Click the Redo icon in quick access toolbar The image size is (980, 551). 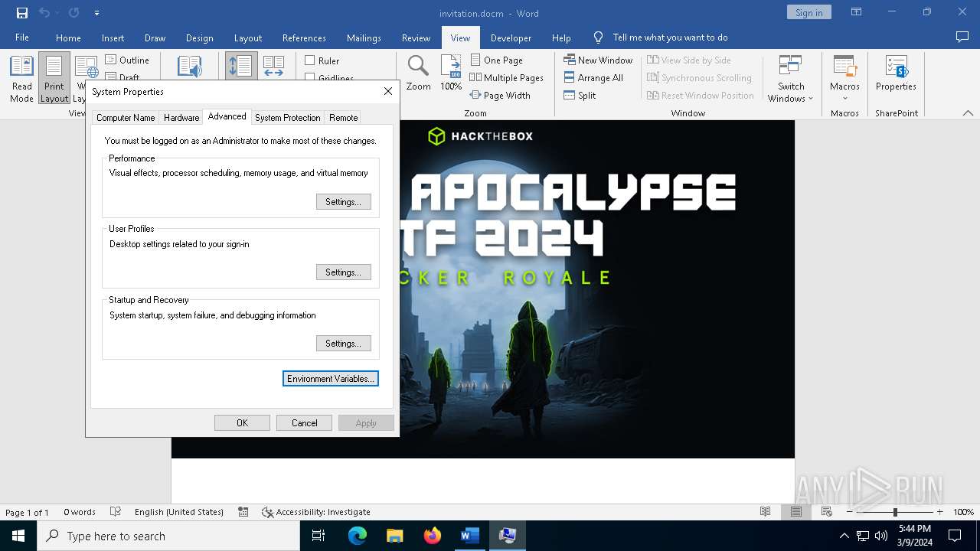pos(73,13)
